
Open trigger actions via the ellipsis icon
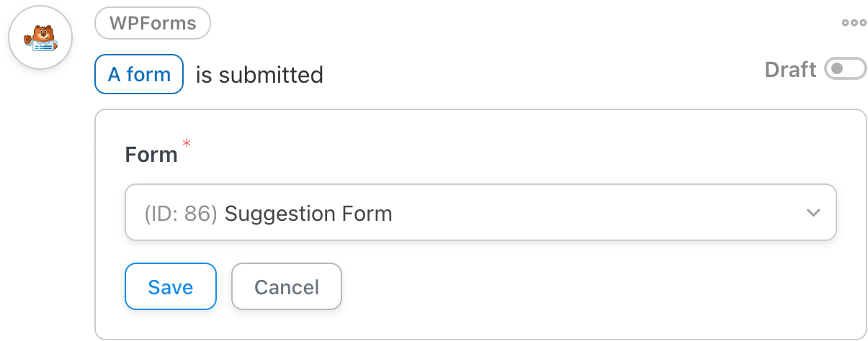[854, 23]
